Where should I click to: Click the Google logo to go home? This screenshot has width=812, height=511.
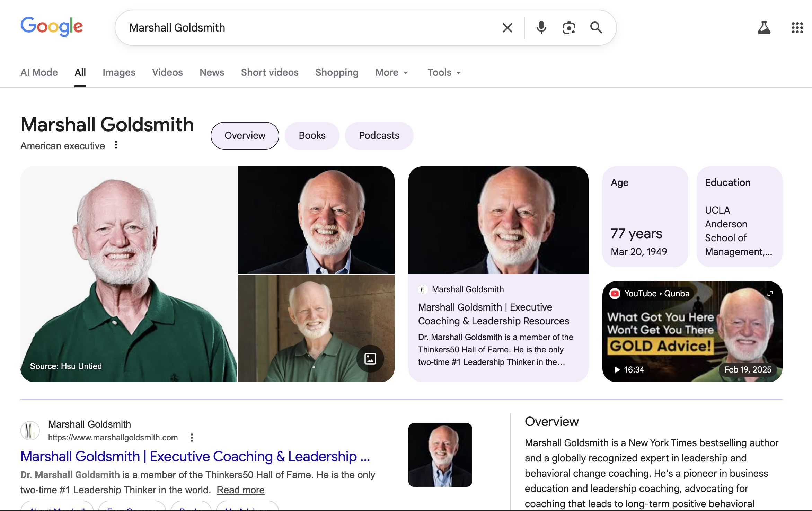pos(51,27)
